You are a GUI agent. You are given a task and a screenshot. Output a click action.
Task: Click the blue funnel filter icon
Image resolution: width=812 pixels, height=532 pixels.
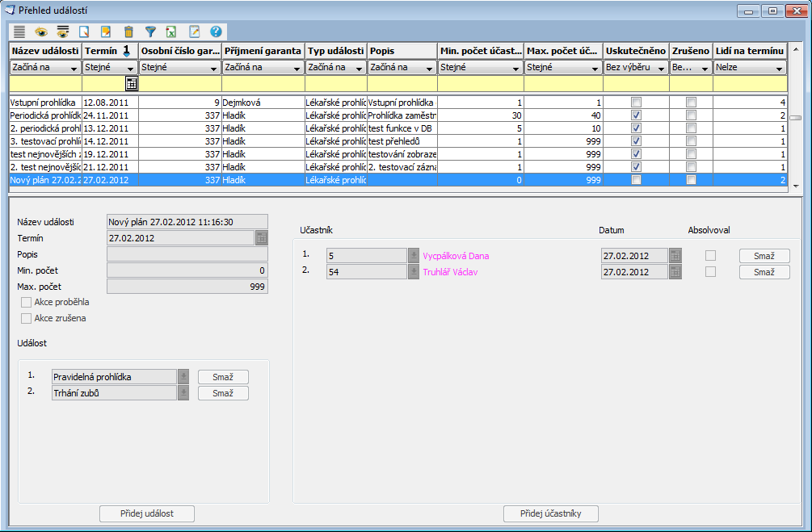point(150,32)
